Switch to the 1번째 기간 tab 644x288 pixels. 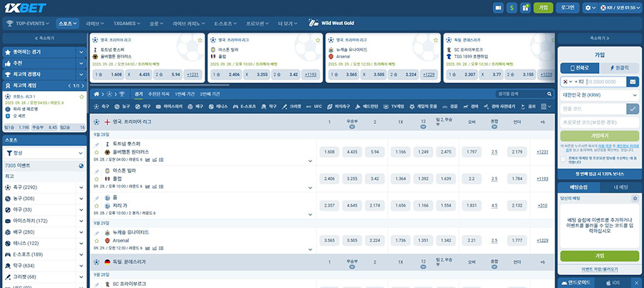tap(185, 95)
